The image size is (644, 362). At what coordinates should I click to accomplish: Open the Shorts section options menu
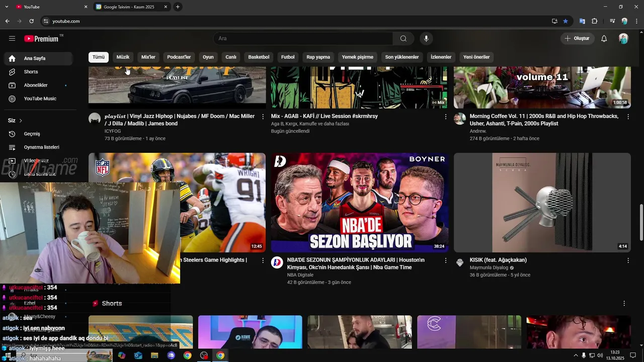[624, 304]
